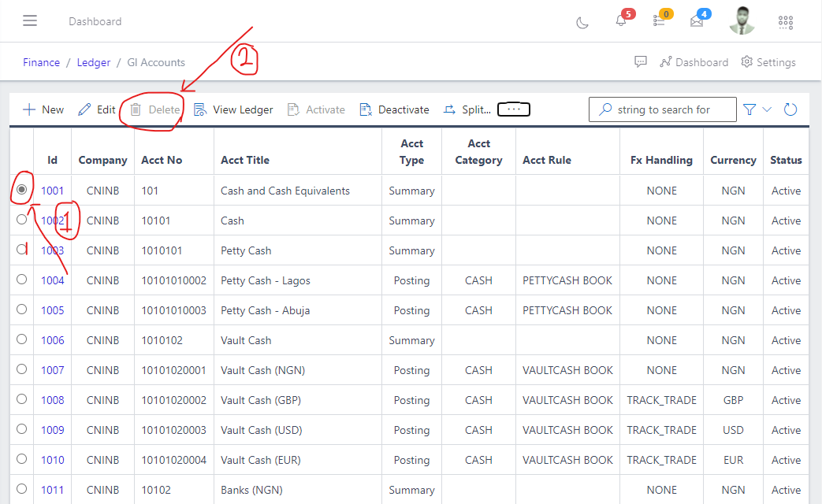
Task: Expand the hamburger navigation menu
Action: click(x=30, y=20)
